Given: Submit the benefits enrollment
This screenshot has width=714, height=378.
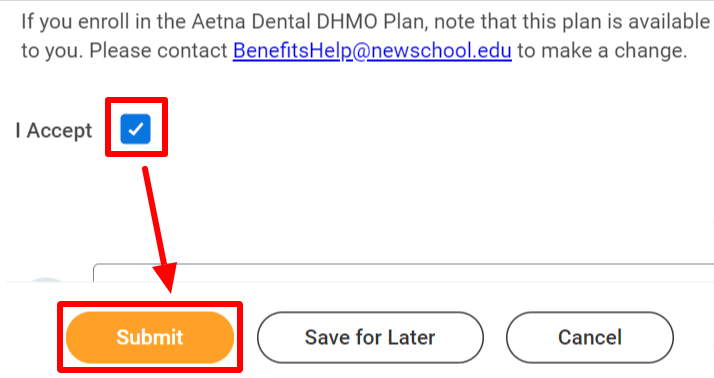Looking at the screenshot, I should [x=150, y=337].
